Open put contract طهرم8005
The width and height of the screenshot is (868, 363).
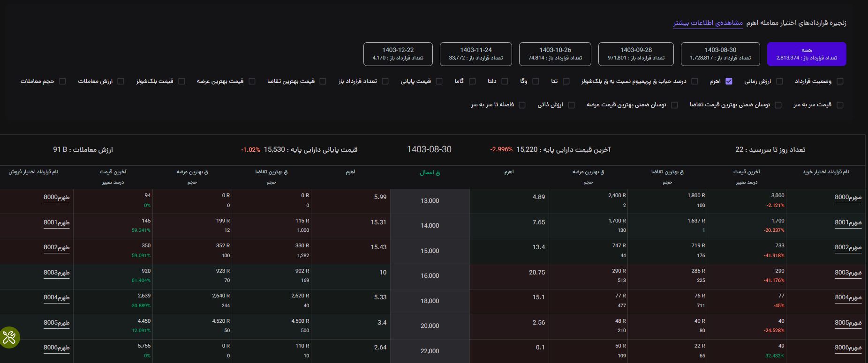tap(57, 323)
